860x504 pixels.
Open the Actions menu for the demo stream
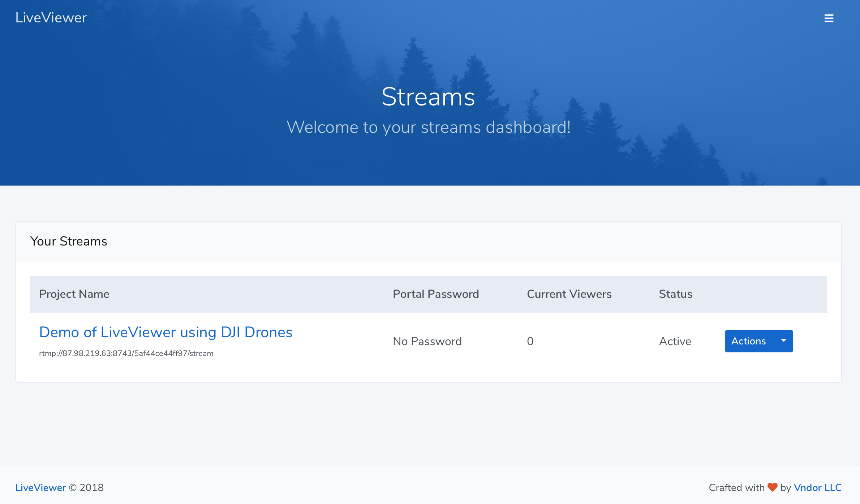748,341
